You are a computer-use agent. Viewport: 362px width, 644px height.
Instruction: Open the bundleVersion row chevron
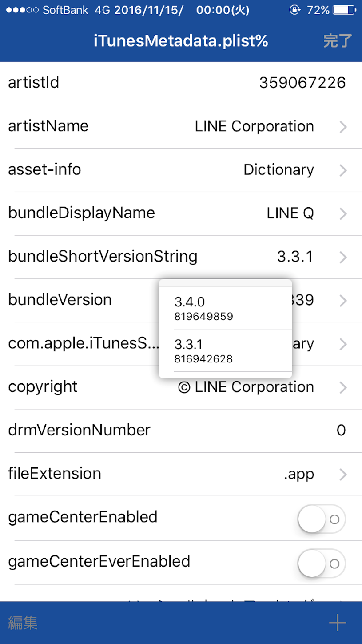[343, 301]
